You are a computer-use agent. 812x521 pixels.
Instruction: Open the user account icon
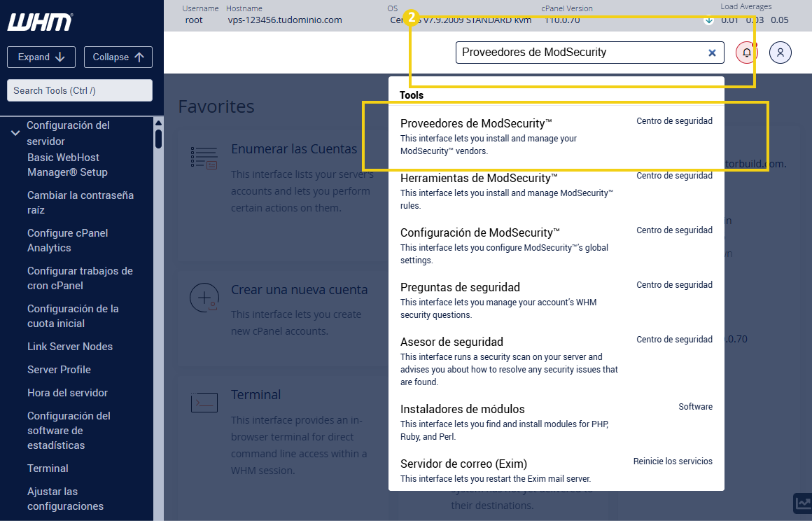point(780,53)
